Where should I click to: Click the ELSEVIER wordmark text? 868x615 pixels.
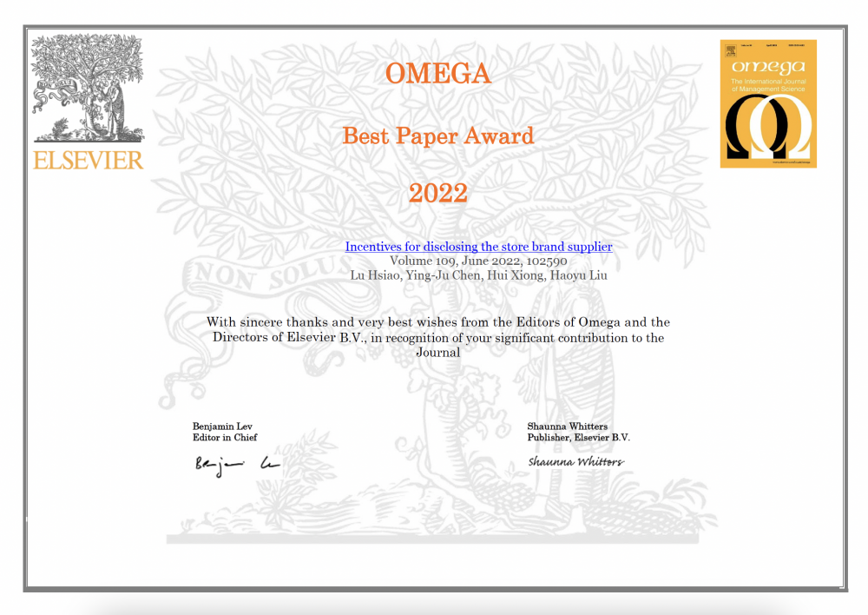point(89,160)
